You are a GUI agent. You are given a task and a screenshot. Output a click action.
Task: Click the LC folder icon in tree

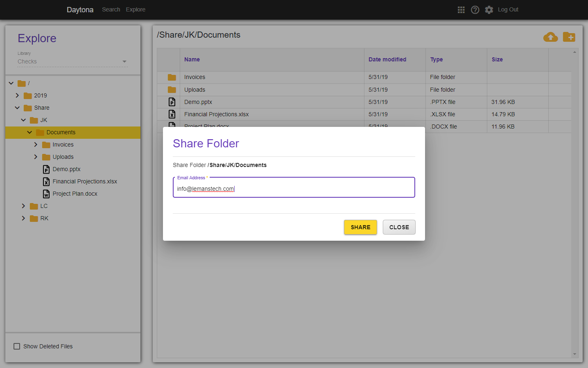(x=34, y=206)
